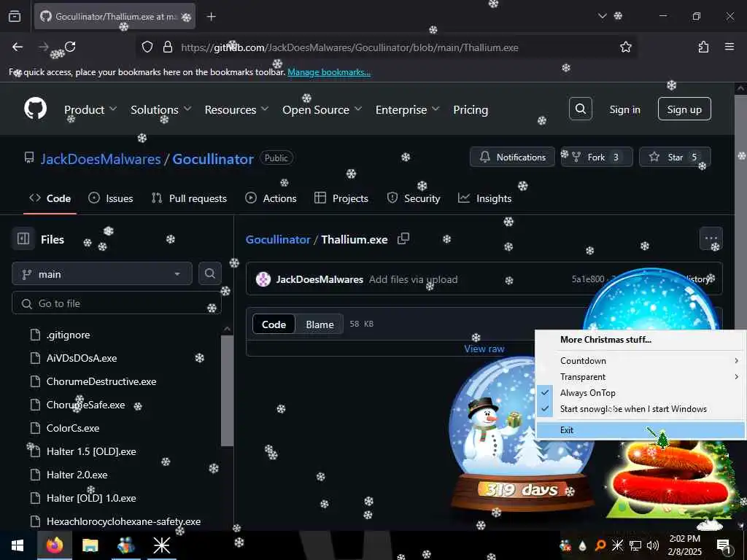Click the snowflake icon in system tray
Screen dimensions: 747x560
click(617, 545)
